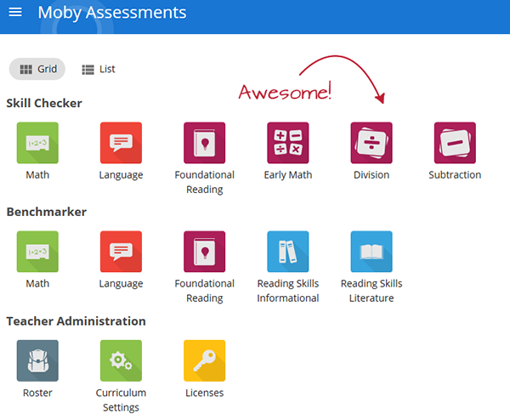Switch to Grid view
Screen dimensions: 510x420
point(37,69)
